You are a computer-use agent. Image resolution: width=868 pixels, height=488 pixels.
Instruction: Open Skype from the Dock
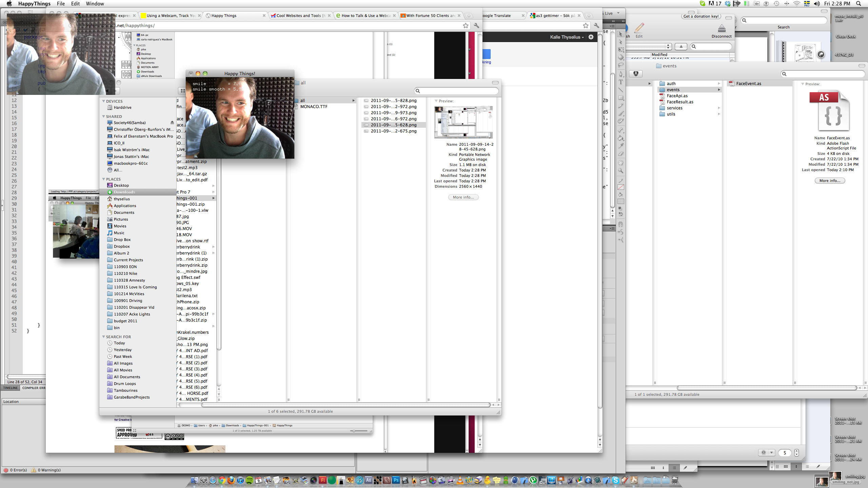615,480
